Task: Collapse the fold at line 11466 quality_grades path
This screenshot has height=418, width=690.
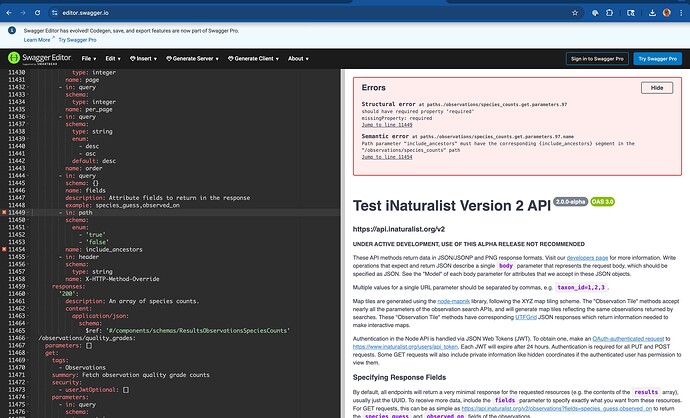Action: [x=29, y=338]
